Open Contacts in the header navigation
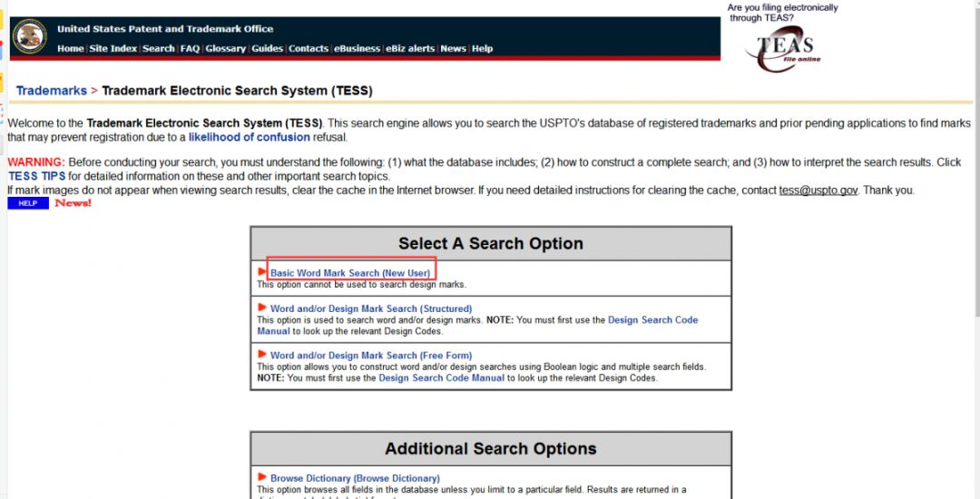 pyautogui.click(x=309, y=49)
